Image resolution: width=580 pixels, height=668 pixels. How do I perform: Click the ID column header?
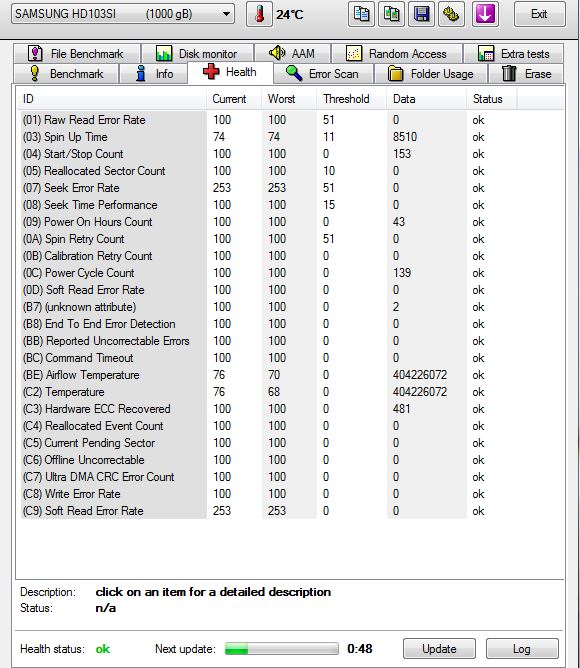click(112, 99)
